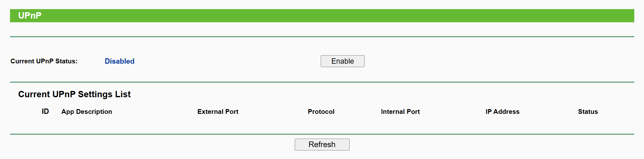Click the UPnP page title text
The width and height of the screenshot is (644, 159).
(x=30, y=16)
